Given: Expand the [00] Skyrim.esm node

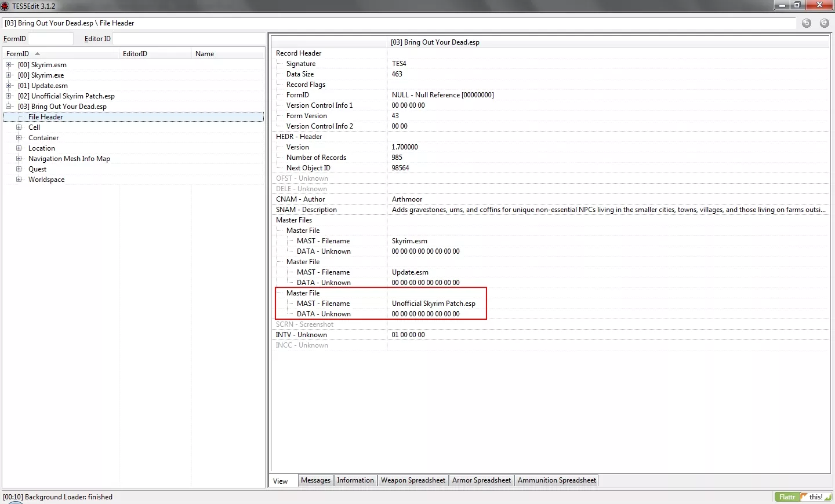Looking at the screenshot, I should [x=9, y=65].
